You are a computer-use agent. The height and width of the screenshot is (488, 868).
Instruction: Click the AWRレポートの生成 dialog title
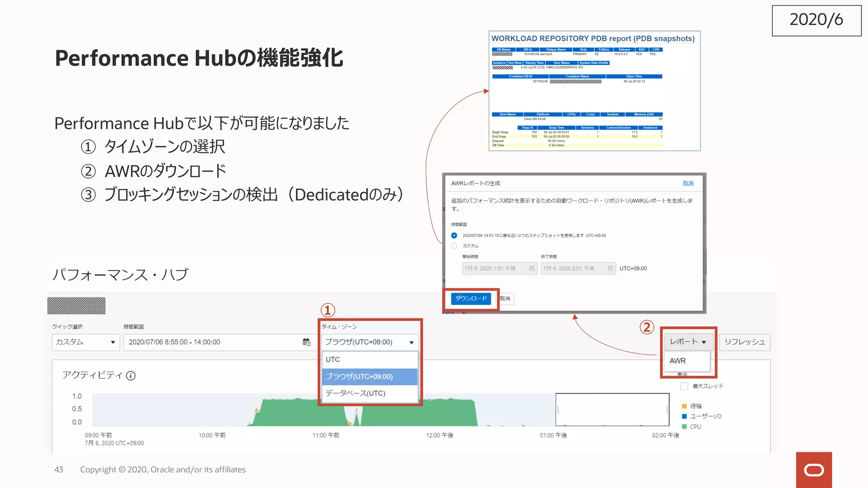[475, 183]
